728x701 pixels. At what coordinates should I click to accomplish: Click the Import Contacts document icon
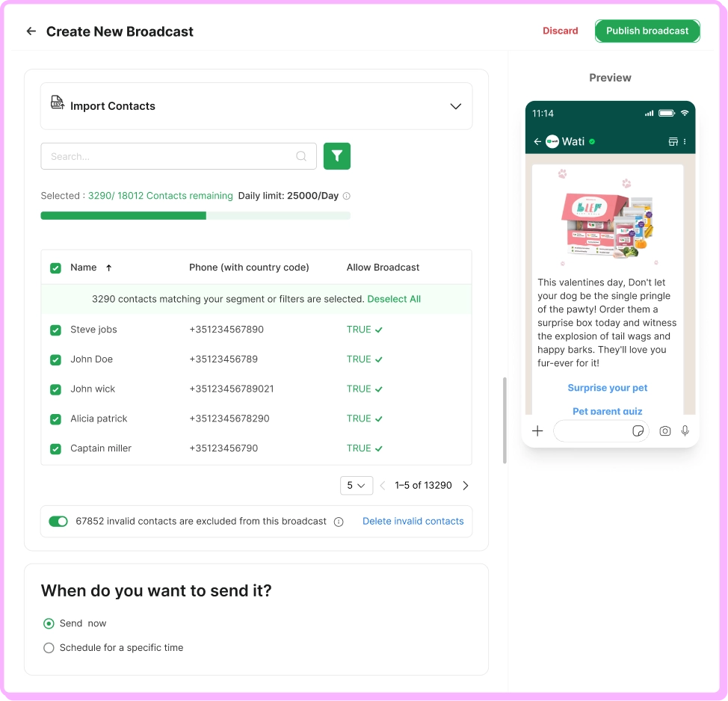tap(58, 102)
